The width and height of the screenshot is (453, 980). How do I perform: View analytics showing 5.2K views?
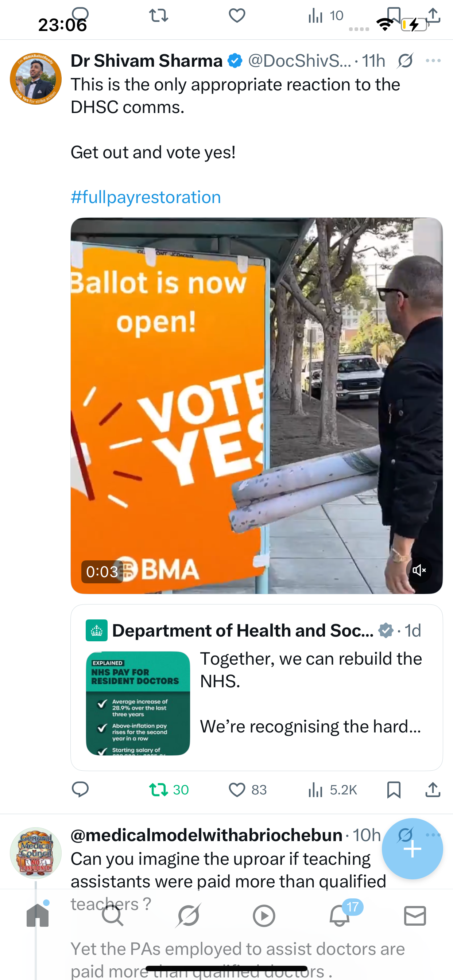[332, 790]
